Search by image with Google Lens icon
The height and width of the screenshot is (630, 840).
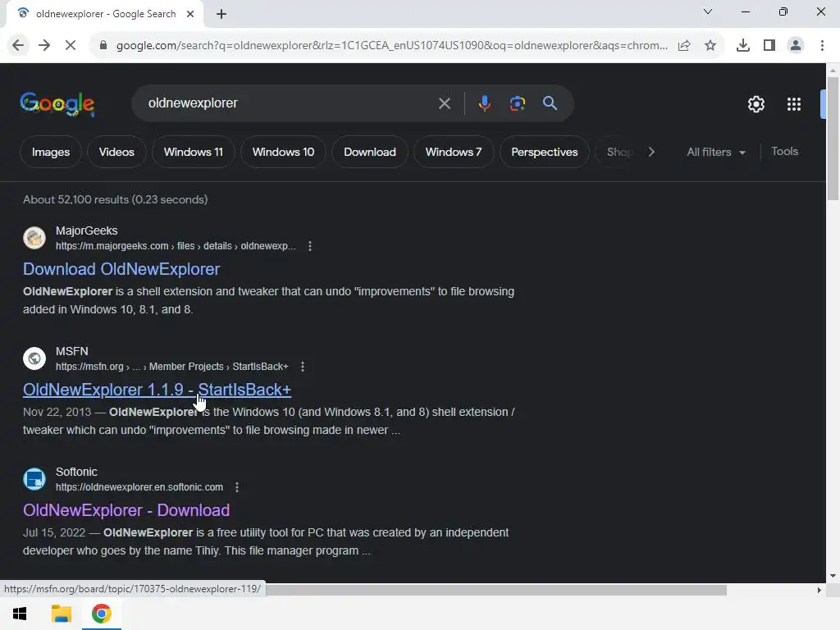pyautogui.click(x=517, y=103)
